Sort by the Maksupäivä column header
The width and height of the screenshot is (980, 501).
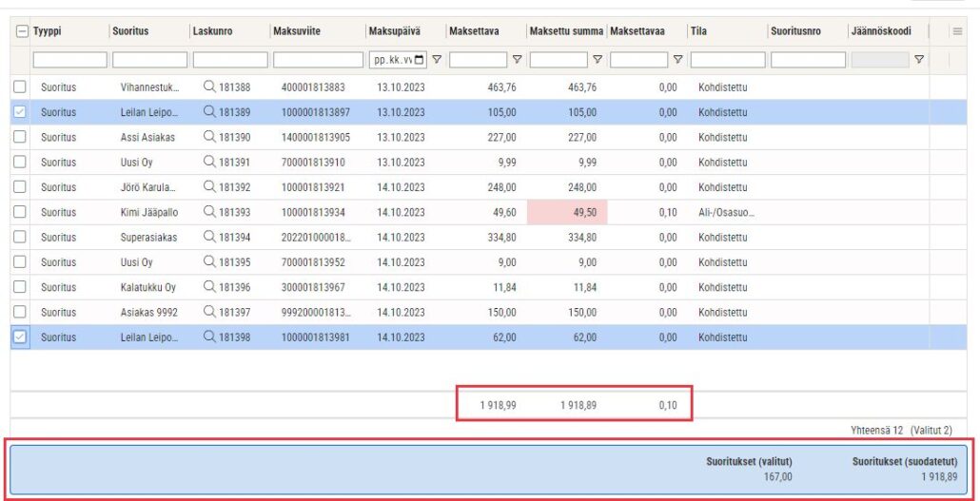394,31
